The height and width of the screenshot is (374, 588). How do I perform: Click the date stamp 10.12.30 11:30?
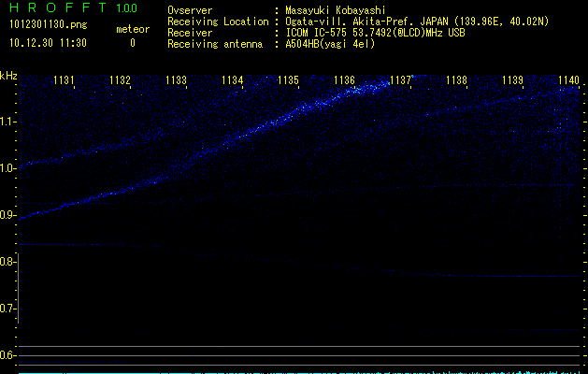tap(48, 43)
